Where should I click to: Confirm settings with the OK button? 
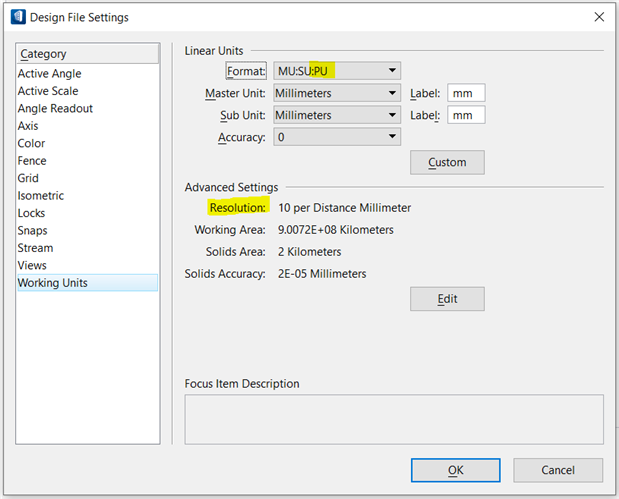point(456,470)
